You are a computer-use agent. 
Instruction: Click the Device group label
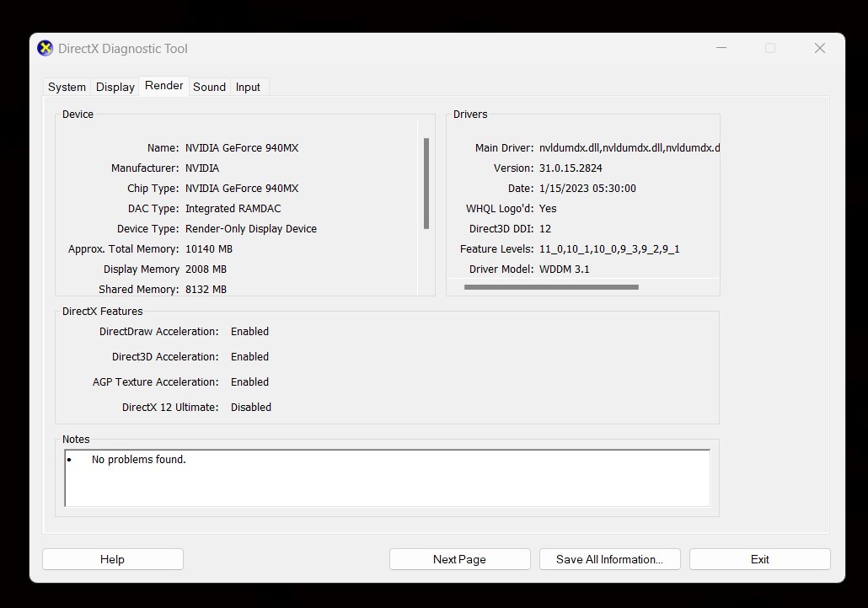point(78,114)
